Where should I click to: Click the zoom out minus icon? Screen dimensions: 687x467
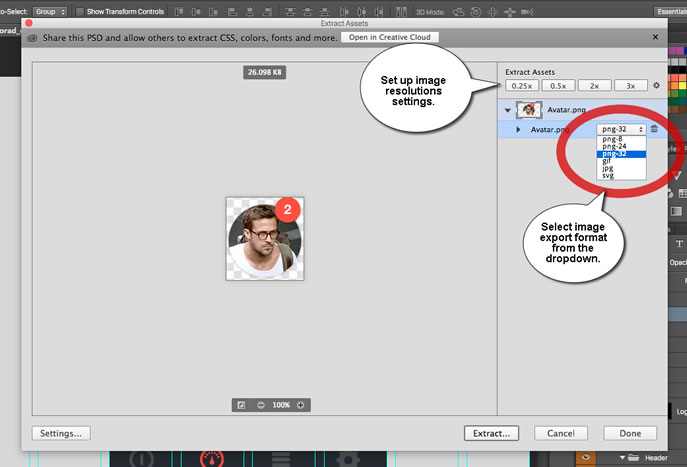pyautogui.click(x=261, y=405)
